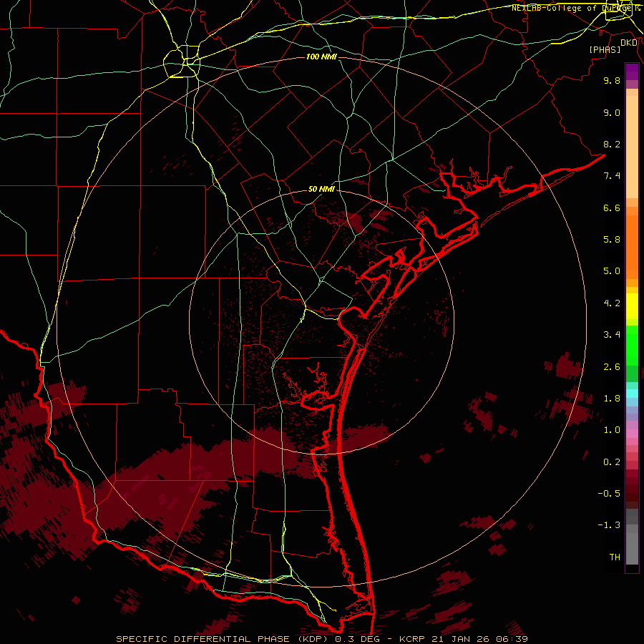
Task: Click the -0.5 scale value label
Action: point(609,494)
